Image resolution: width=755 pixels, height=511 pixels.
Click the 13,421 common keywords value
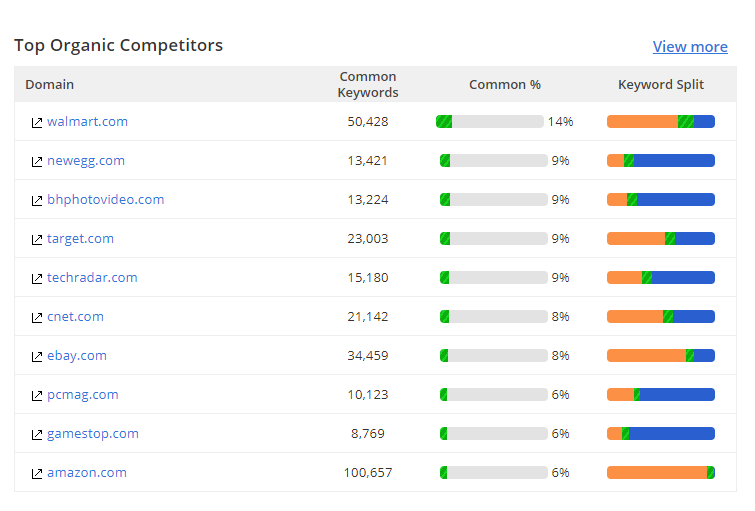click(368, 160)
